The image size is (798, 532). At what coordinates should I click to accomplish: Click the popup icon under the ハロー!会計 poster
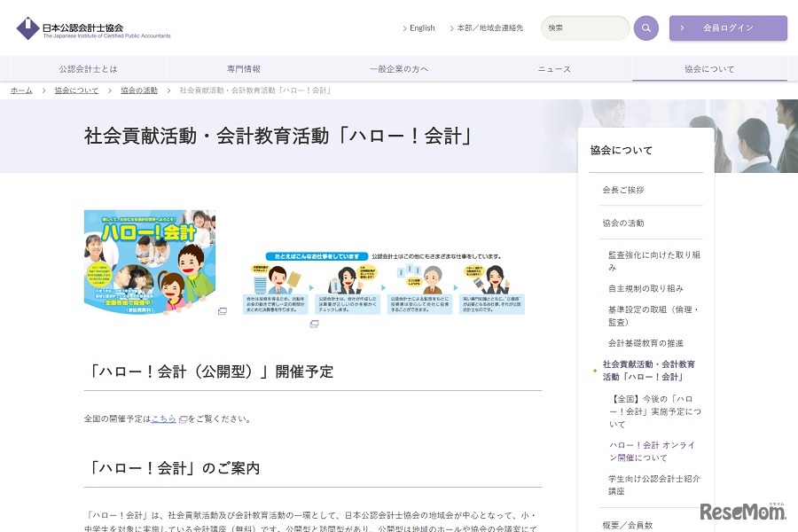tap(223, 311)
